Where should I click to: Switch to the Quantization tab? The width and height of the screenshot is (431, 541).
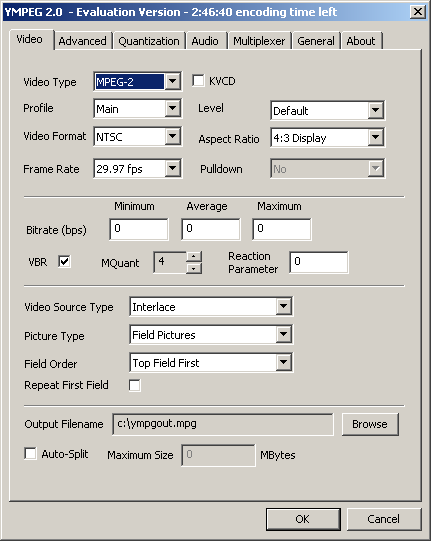pyautogui.click(x=149, y=41)
